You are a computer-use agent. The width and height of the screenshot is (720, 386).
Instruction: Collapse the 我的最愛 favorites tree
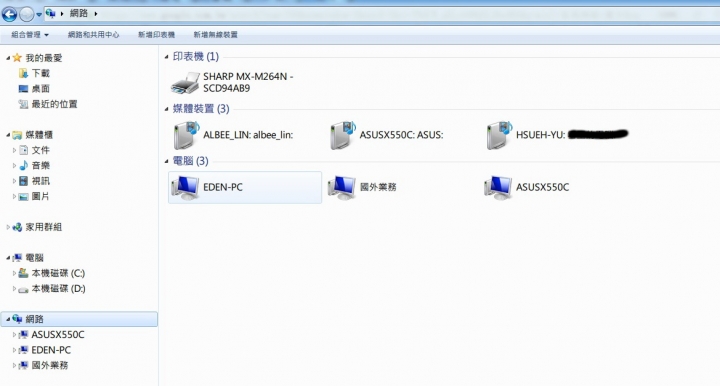pyautogui.click(x=8, y=58)
